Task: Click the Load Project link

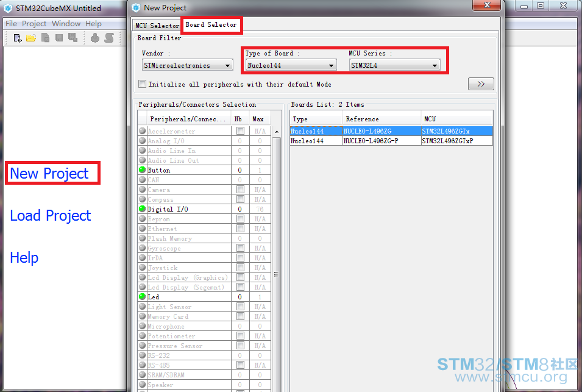Action: pyautogui.click(x=51, y=216)
